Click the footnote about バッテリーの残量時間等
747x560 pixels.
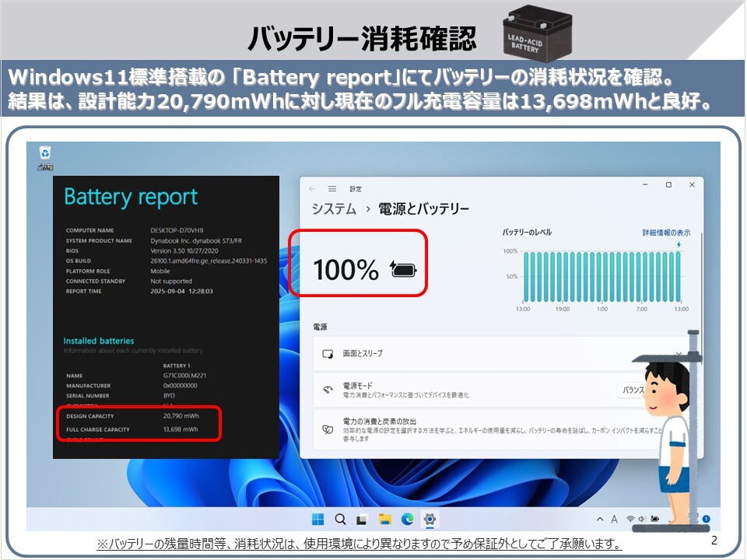[x=359, y=544]
